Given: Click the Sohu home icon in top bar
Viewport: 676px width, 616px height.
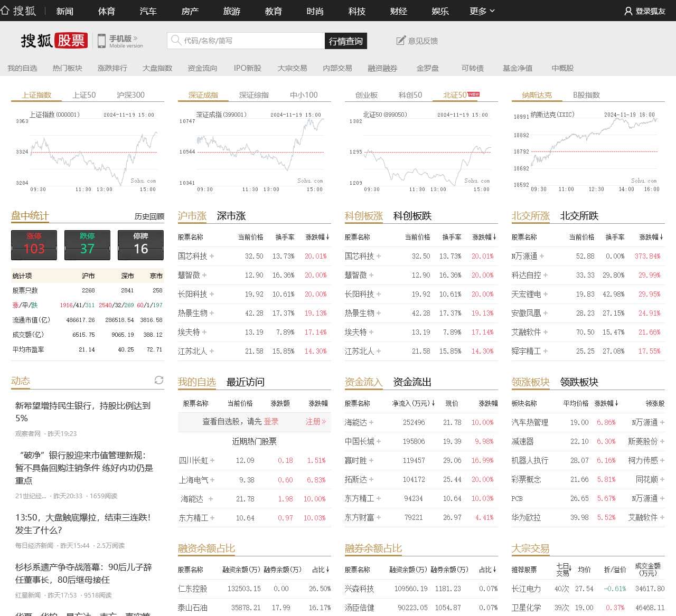Looking at the screenshot, I should (5, 11).
